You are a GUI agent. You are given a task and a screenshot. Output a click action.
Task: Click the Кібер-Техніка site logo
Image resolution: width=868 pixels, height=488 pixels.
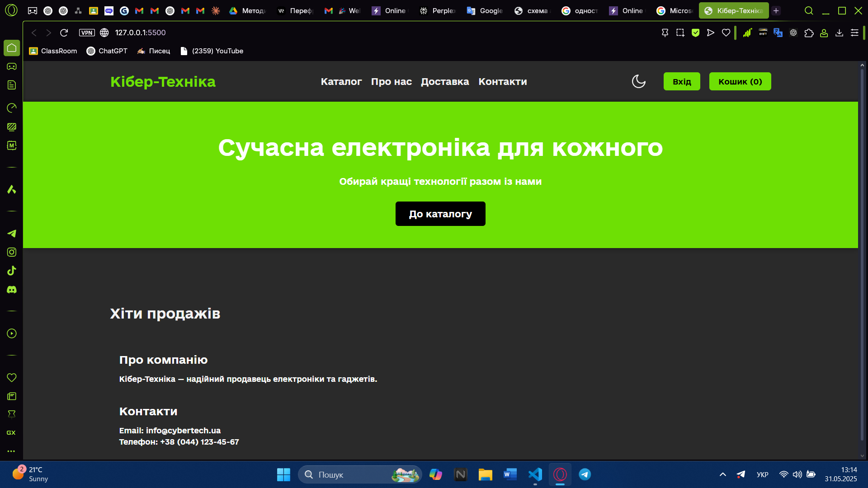(163, 82)
